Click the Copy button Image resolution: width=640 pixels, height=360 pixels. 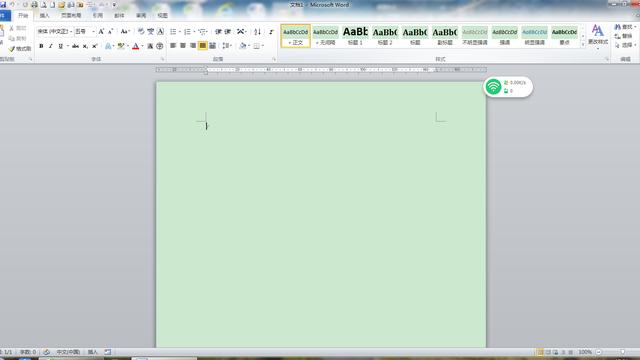click(x=18, y=38)
